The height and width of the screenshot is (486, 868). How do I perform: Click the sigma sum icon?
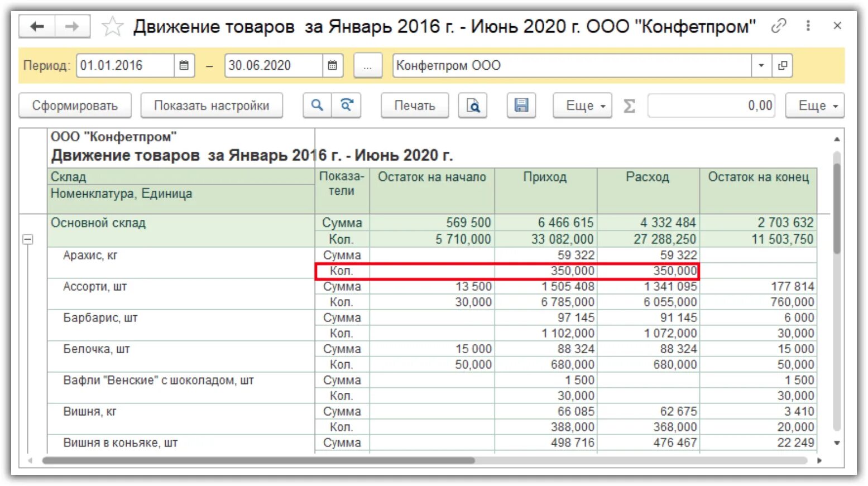tap(629, 105)
